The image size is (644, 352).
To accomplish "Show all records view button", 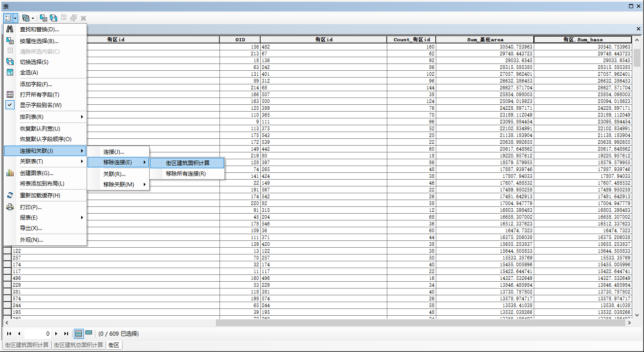I will (x=79, y=333).
